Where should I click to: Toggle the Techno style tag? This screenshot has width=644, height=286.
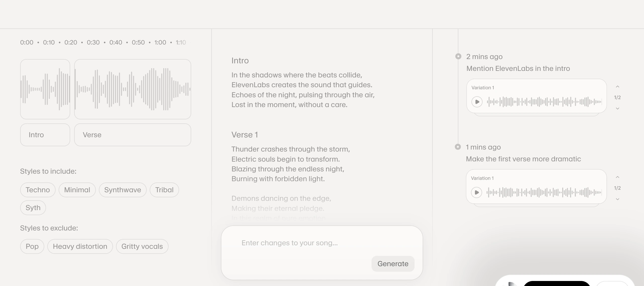click(38, 190)
